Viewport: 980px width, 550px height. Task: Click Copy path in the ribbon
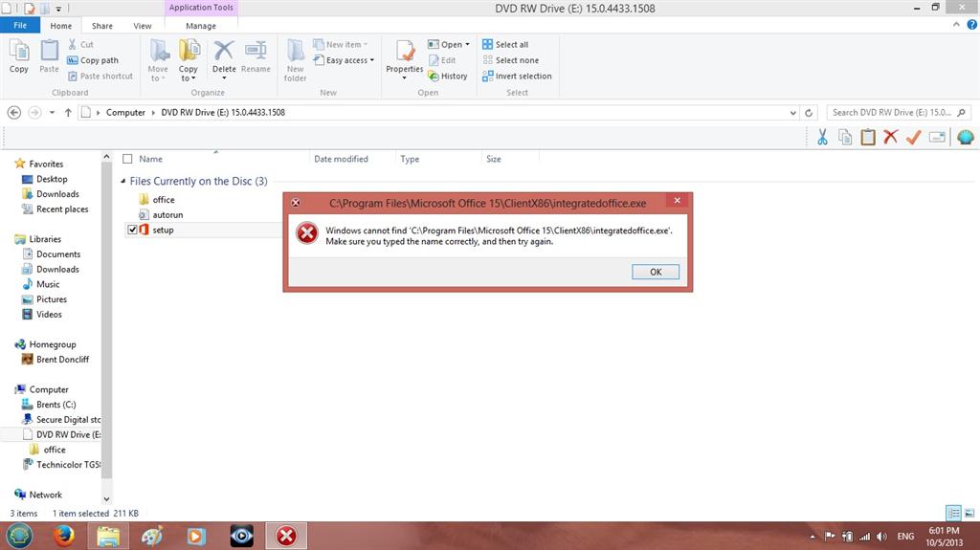(93, 60)
